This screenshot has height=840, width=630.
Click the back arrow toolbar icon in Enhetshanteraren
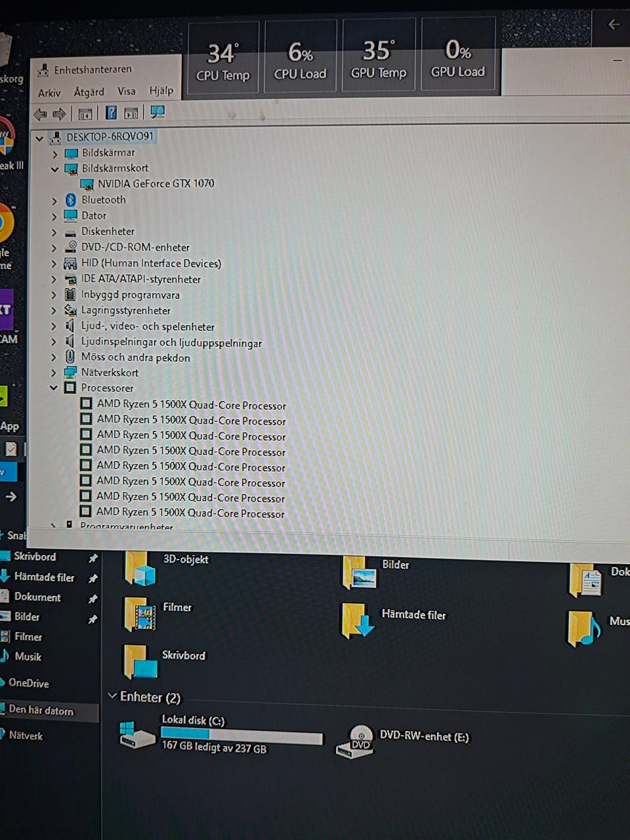41,114
